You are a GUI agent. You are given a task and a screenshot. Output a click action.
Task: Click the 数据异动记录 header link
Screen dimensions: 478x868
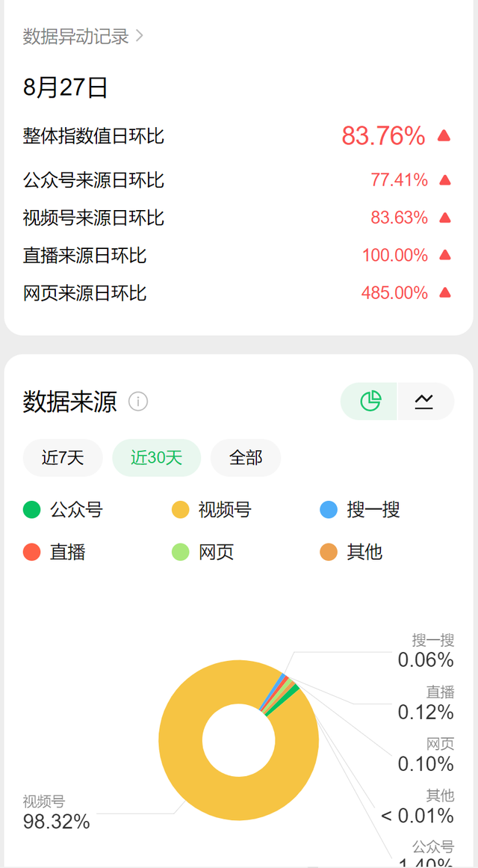click(75, 36)
